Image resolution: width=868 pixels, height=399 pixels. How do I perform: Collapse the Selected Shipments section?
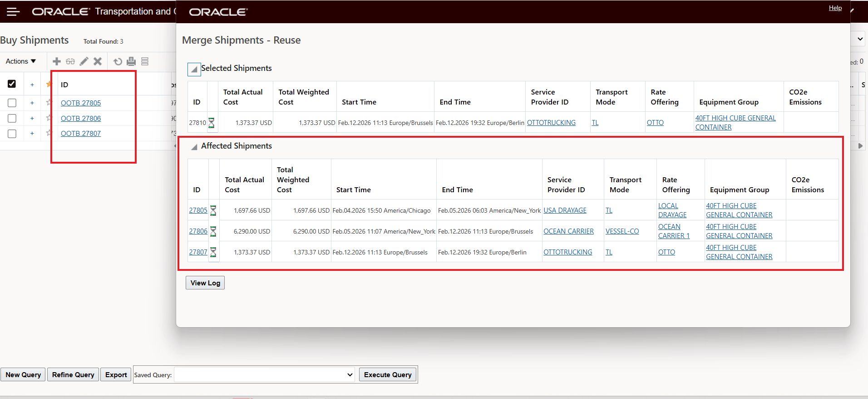pos(194,69)
